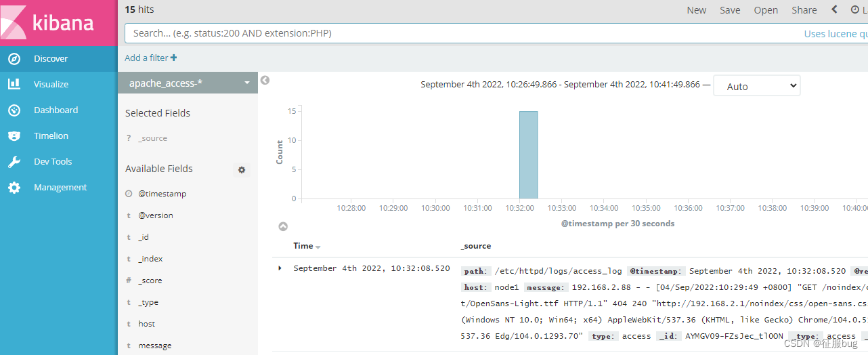Click the _source question mark icon

[x=129, y=138]
